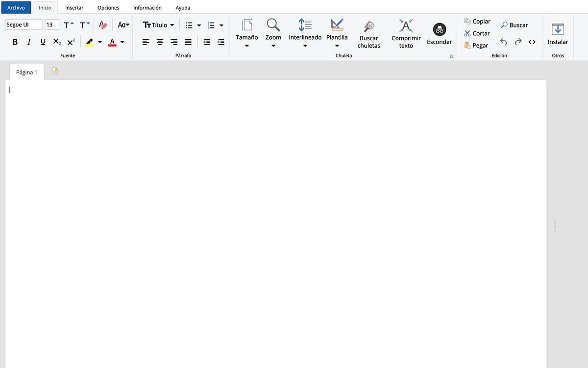Image resolution: width=588 pixels, height=368 pixels.
Task: Align text to the right
Action: (x=174, y=42)
